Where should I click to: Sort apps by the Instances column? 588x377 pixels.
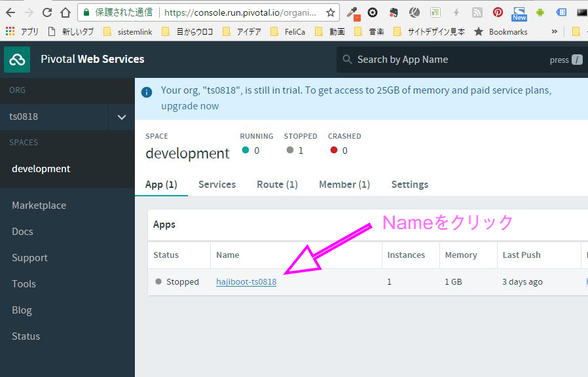(x=406, y=255)
